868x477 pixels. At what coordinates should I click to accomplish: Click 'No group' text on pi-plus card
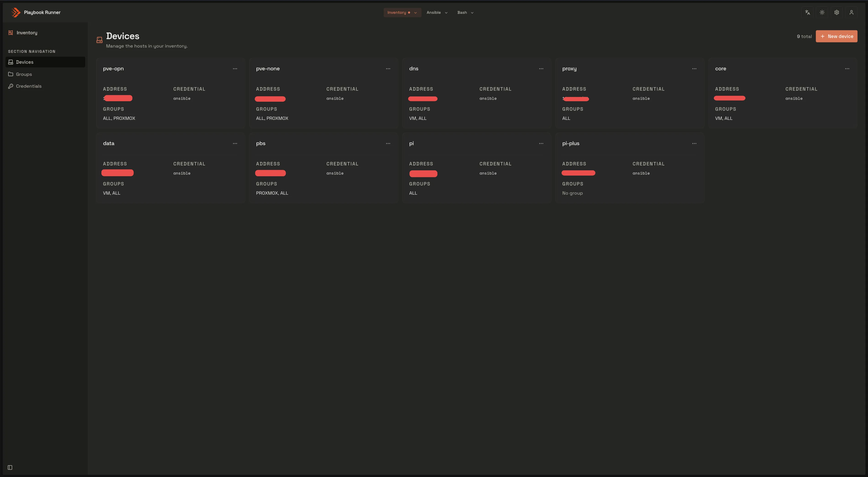coord(572,193)
